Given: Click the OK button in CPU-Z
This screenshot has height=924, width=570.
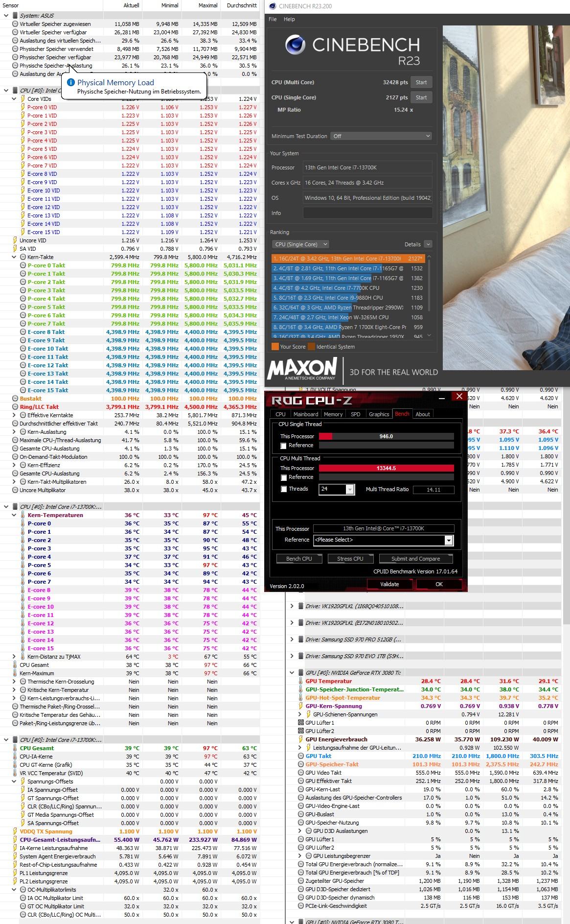Looking at the screenshot, I should click(439, 584).
